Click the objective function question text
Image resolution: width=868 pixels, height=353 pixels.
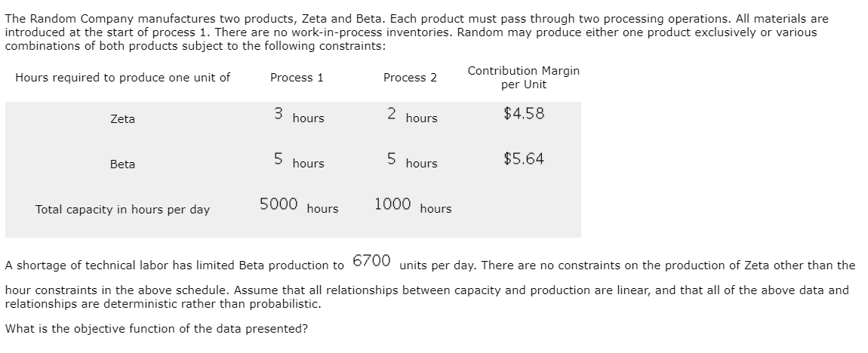click(x=156, y=329)
